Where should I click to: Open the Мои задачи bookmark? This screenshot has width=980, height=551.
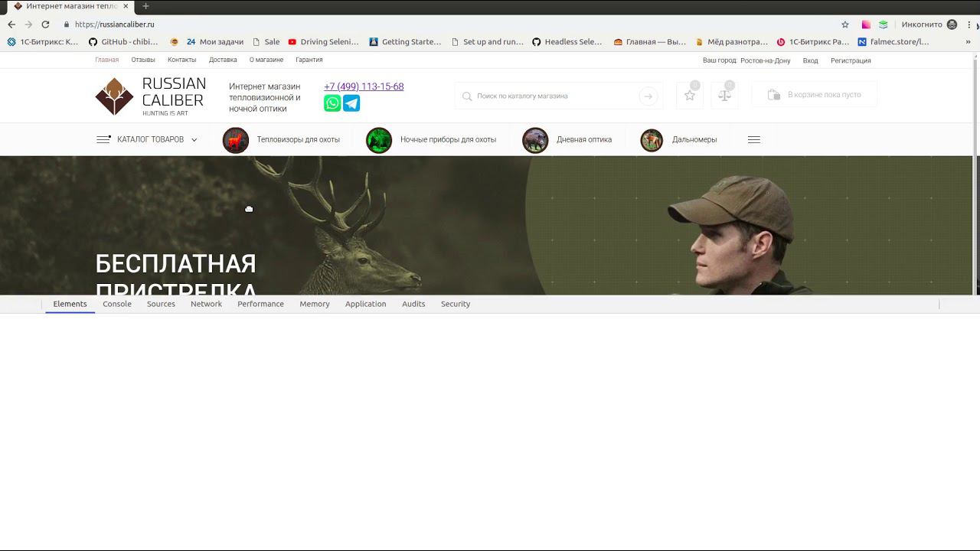point(214,42)
